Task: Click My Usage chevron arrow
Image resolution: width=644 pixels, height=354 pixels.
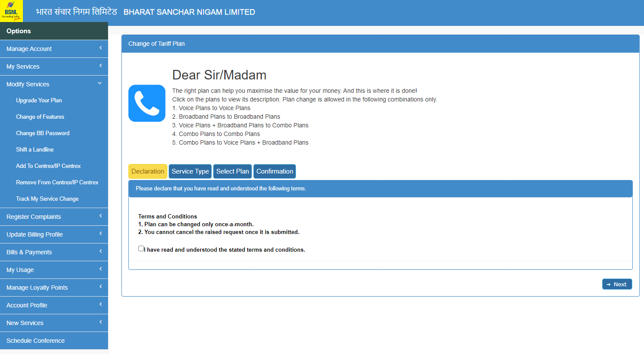Action: pos(101,269)
